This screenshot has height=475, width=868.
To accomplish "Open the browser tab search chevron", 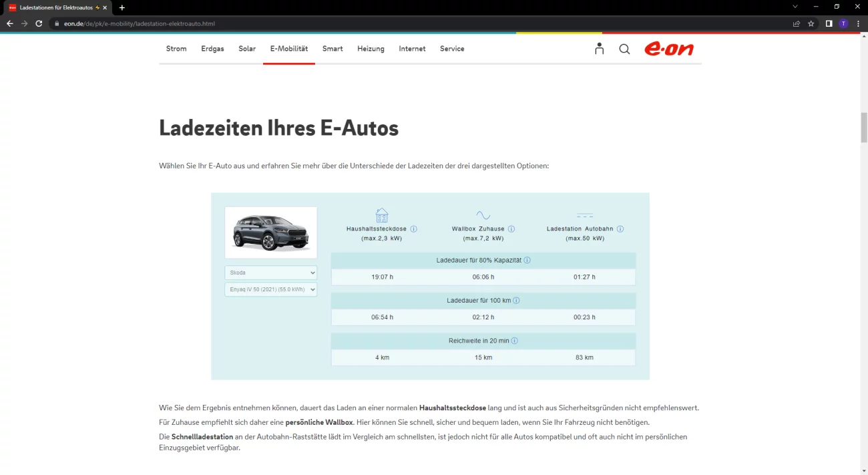I will [795, 7].
